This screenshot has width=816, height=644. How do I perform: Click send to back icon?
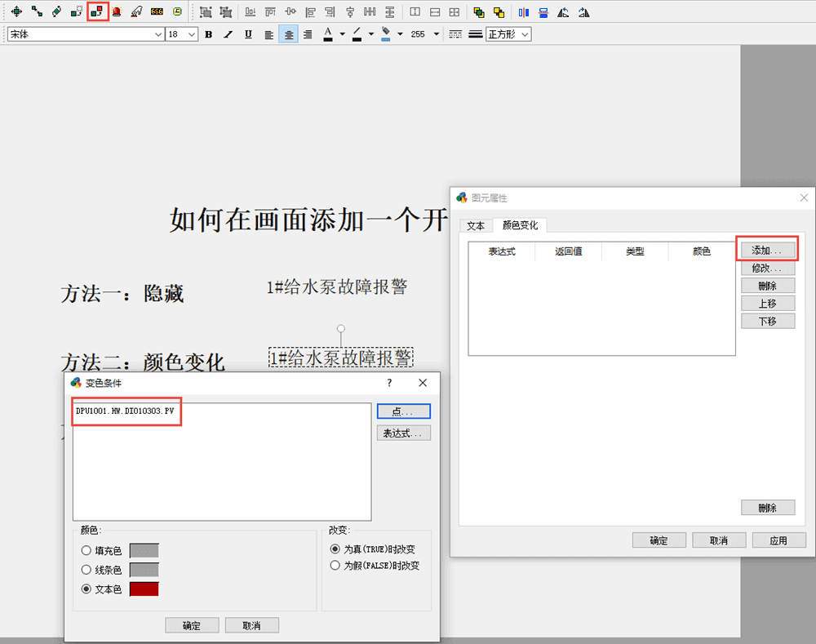pyautogui.click(x=499, y=12)
